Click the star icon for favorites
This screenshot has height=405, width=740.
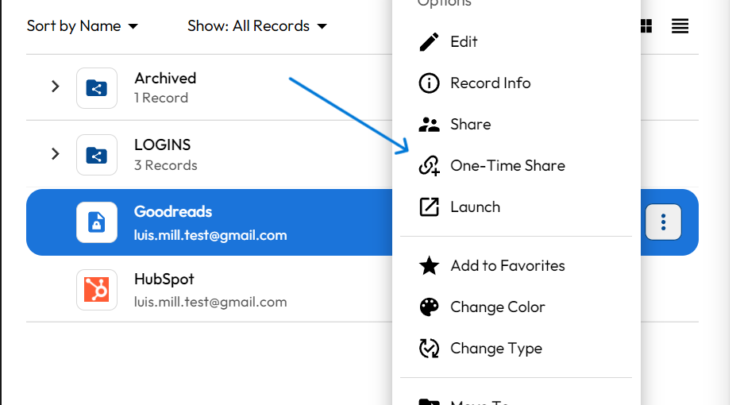(429, 266)
